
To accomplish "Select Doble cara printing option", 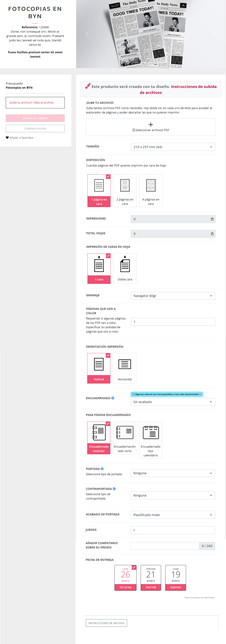I will [125, 268].
